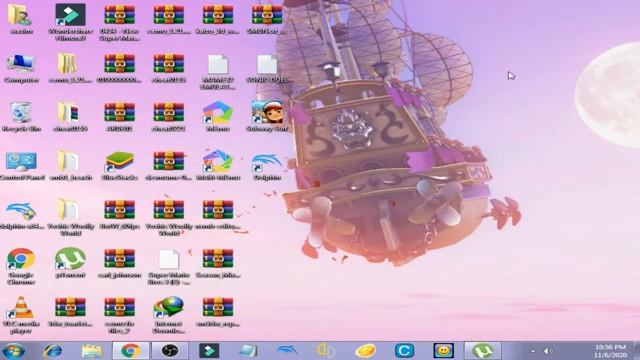Open the Dolphin x64 desktop icon
The image size is (640, 360).
pyautogui.click(x=21, y=215)
